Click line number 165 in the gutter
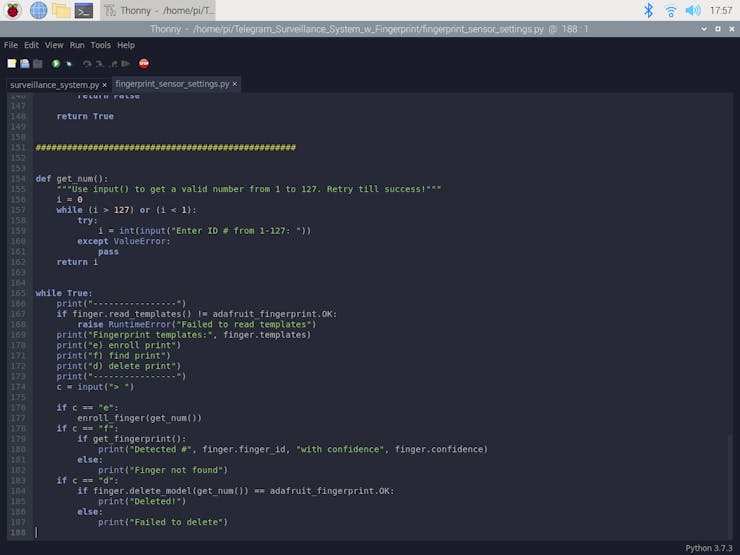This screenshot has width=740, height=555. click(x=18, y=293)
